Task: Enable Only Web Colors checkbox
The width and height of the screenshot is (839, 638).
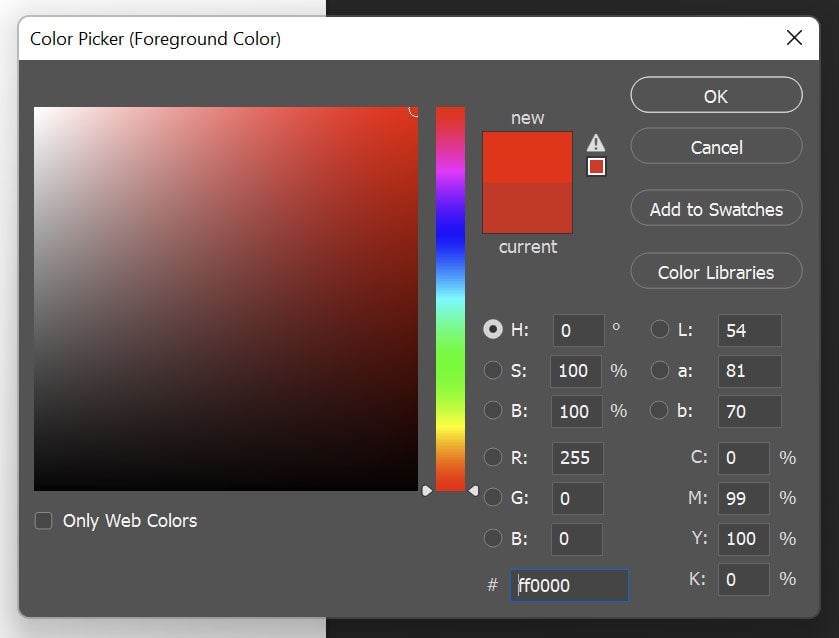Action: (x=44, y=521)
